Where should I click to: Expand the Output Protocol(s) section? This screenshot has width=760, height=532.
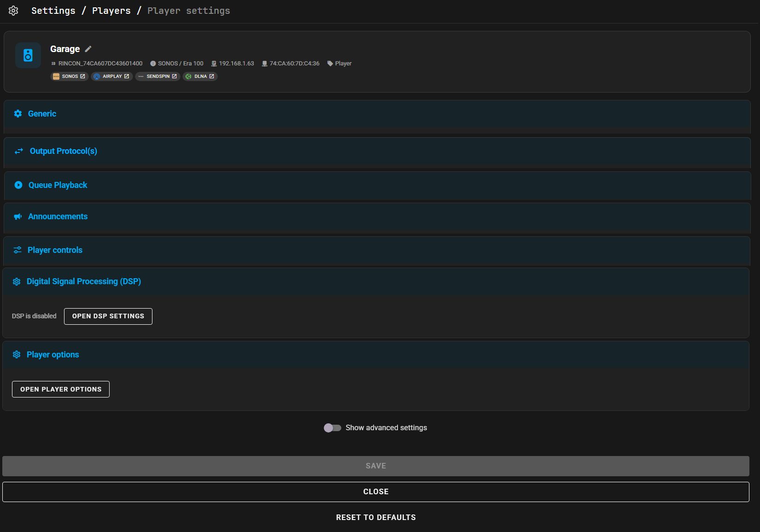point(63,151)
